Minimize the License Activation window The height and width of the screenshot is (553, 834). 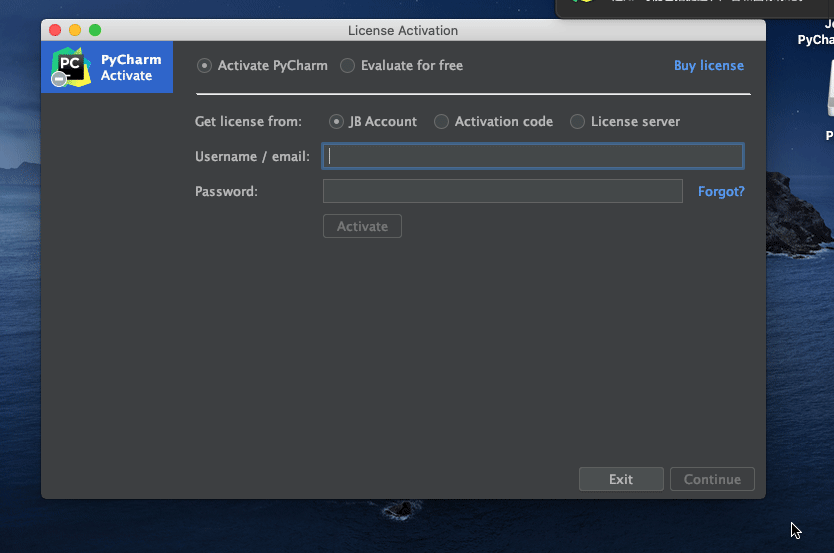(x=75, y=30)
